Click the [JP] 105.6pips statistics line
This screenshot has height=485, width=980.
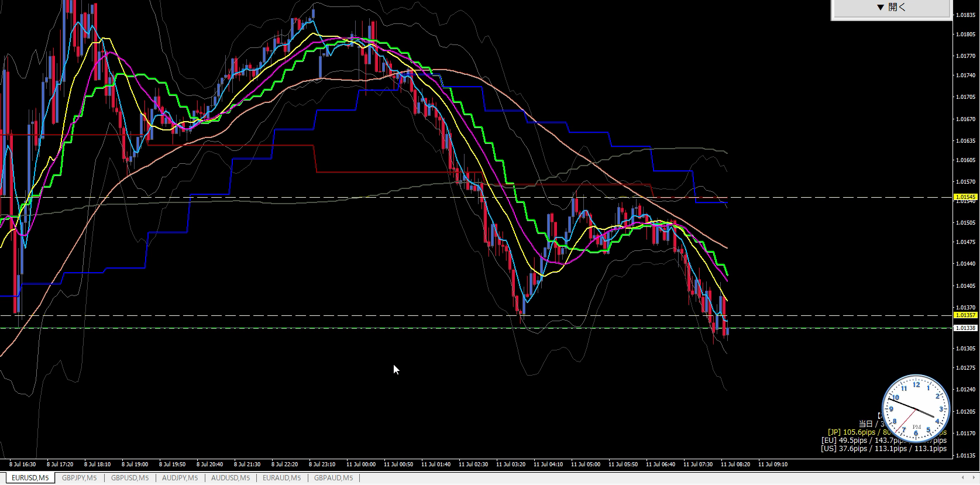886,432
